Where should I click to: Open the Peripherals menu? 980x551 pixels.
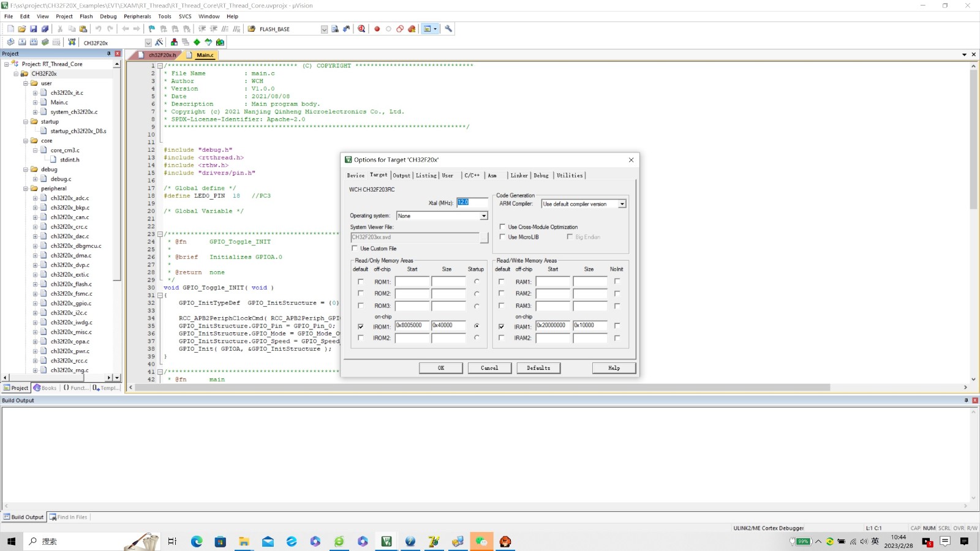137,17
